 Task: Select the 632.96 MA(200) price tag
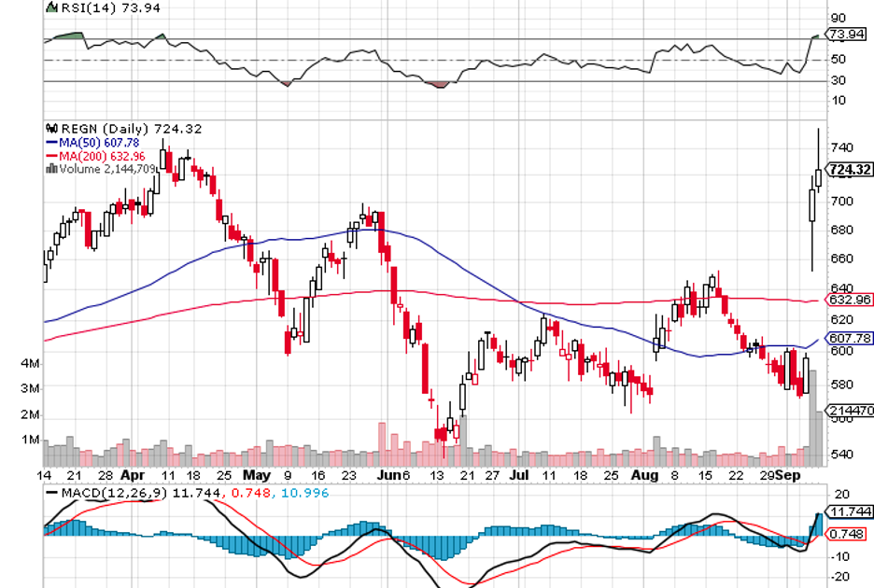tap(849, 300)
